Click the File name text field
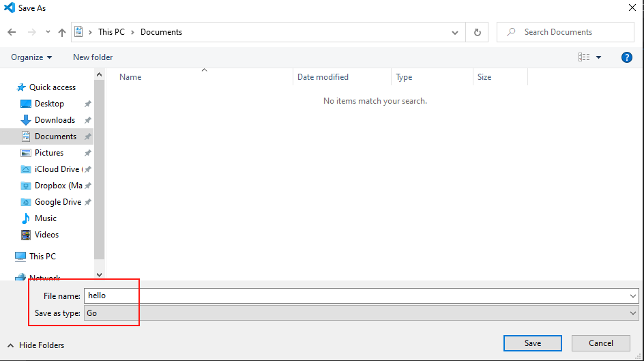This screenshot has height=361, width=644. [355, 295]
